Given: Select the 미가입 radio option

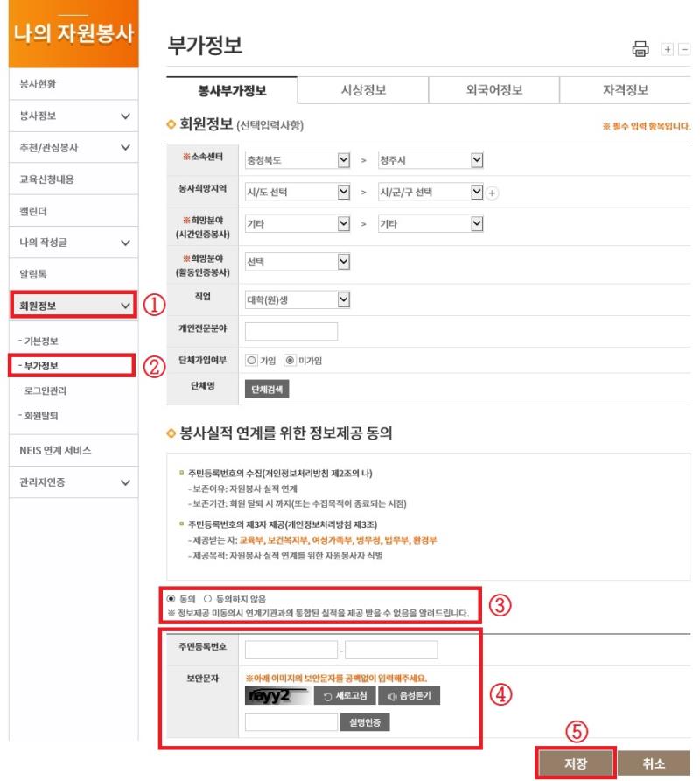Looking at the screenshot, I should (290, 359).
